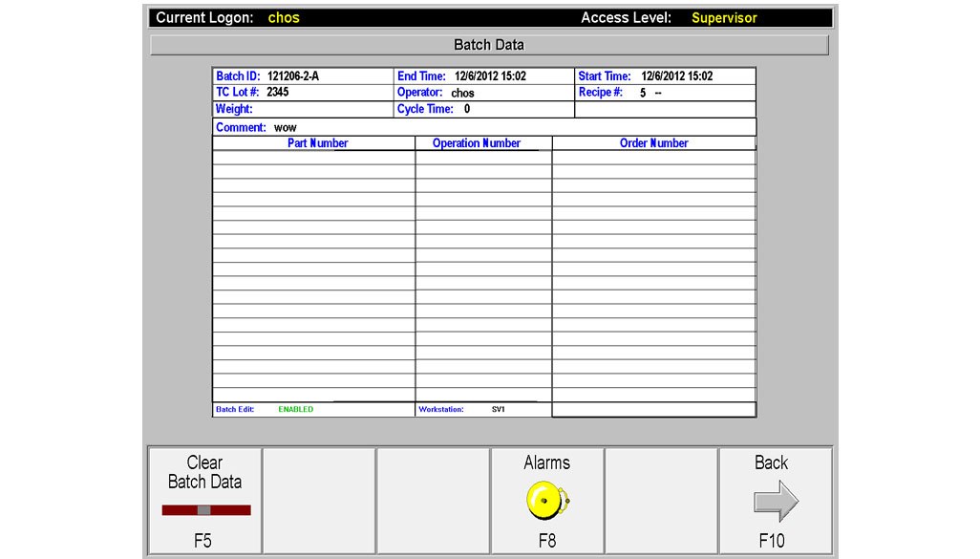Hit the red Clear Batch Data bar
Image resolution: width=980 pixels, height=559 pixels.
click(x=205, y=510)
